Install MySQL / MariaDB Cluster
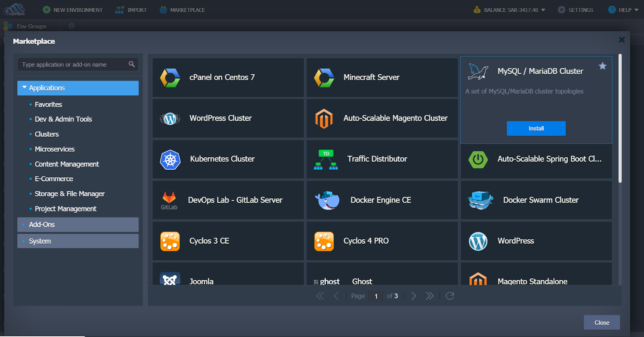The image size is (644, 337). click(x=536, y=128)
